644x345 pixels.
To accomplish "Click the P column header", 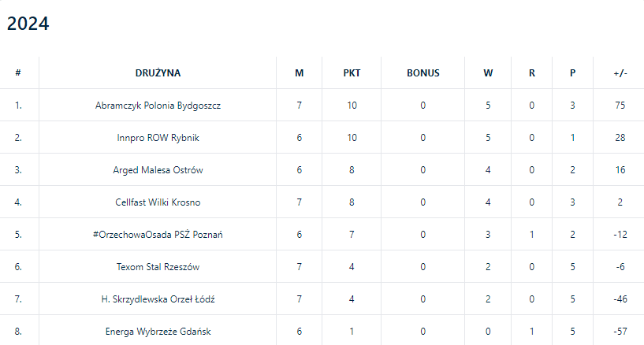I will point(573,73).
